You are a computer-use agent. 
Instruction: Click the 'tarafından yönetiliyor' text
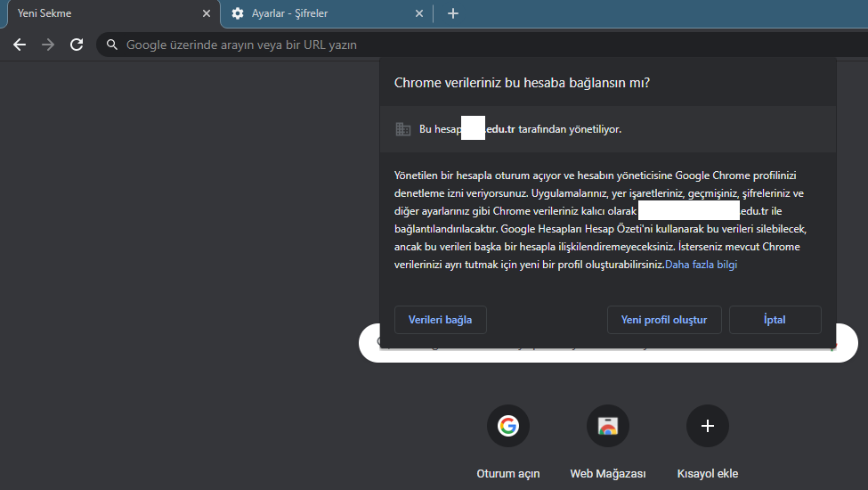(x=570, y=129)
